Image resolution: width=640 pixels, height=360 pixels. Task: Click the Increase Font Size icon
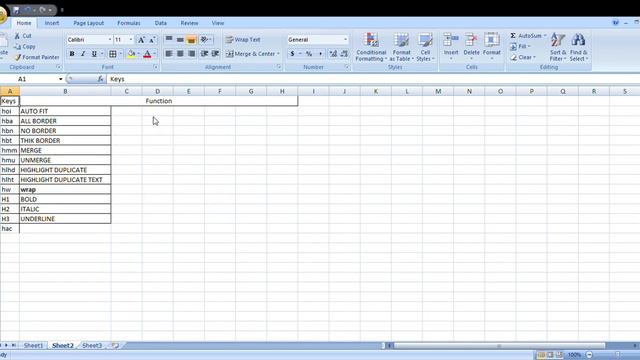(141, 40)
